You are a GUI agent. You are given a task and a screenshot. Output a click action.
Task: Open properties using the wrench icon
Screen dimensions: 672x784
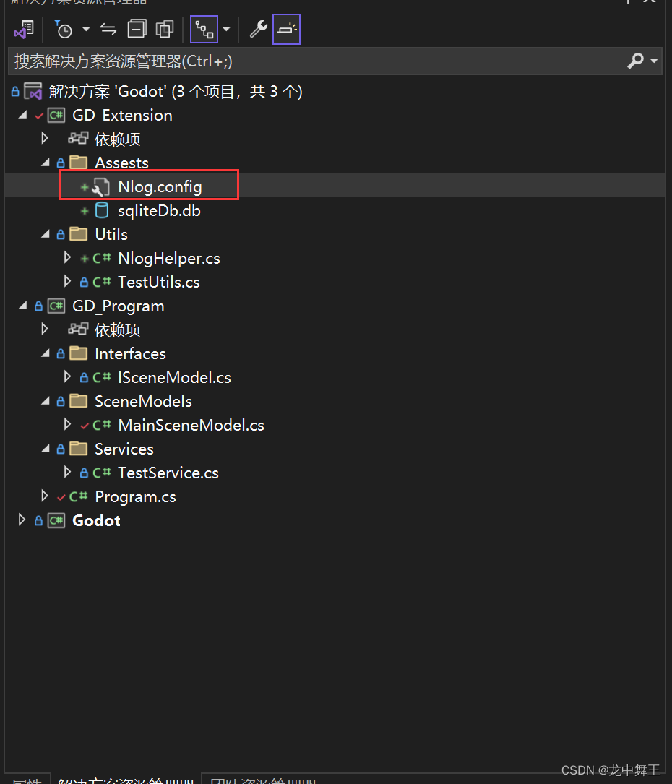(x=258, y=29)
